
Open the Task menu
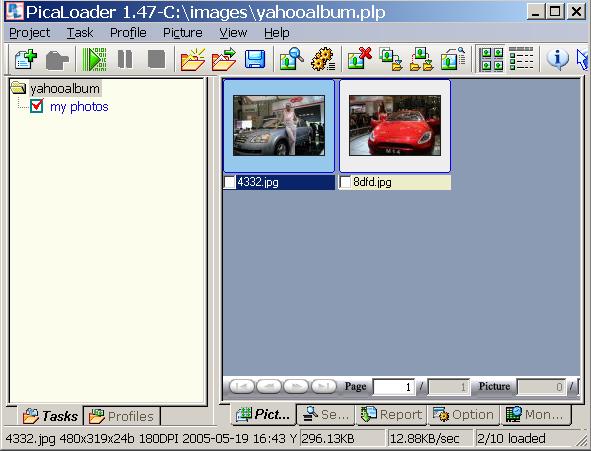[x=80, y=33]
